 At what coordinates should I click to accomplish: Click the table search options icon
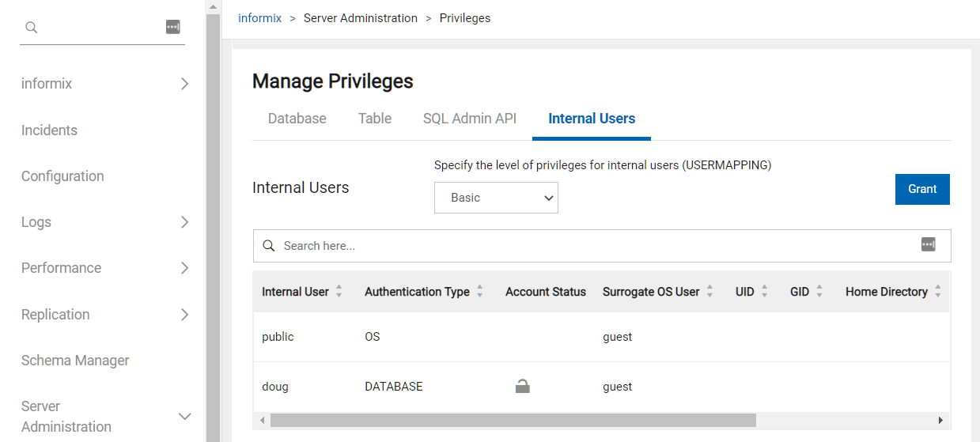pos(929,245)
